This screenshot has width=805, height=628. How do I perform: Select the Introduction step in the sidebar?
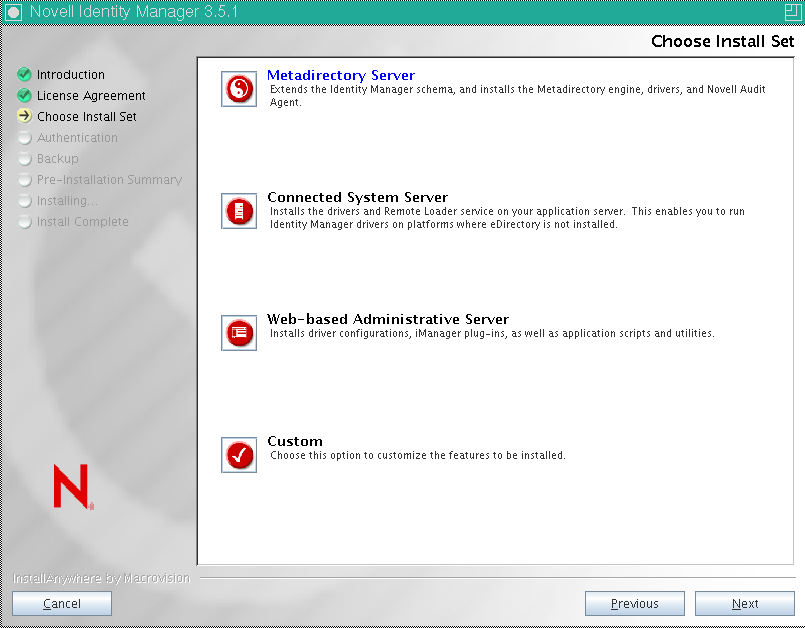(70, 74)
